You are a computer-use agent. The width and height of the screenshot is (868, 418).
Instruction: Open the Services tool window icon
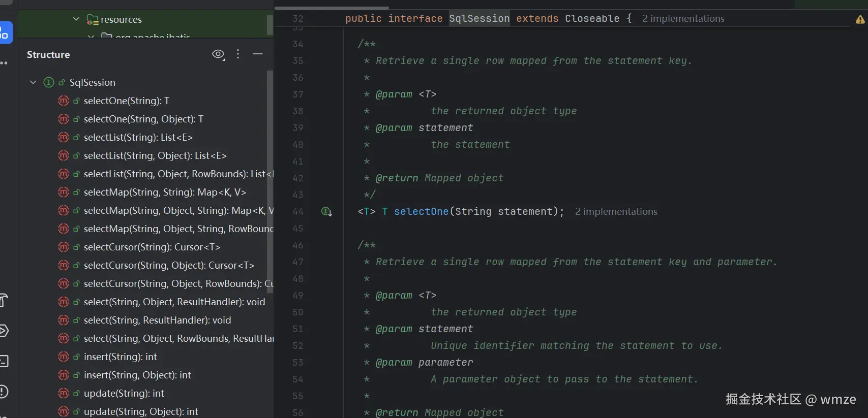pos(3,331)
